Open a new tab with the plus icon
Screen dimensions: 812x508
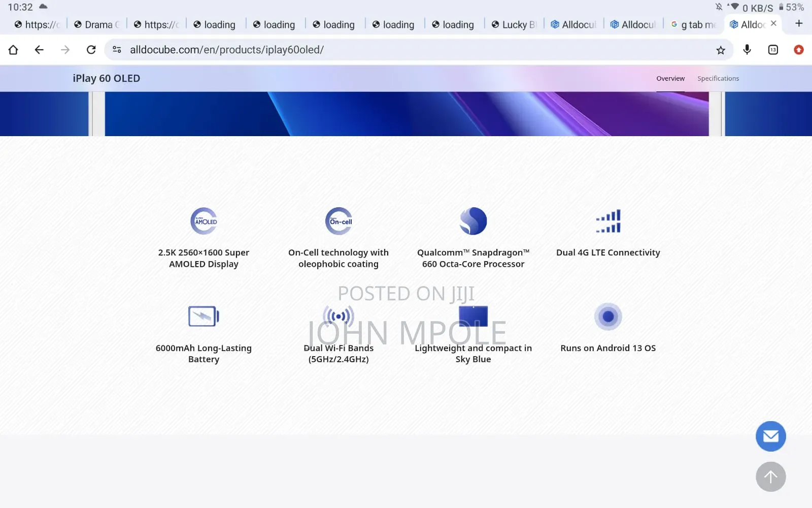click(x=799, y=23)
